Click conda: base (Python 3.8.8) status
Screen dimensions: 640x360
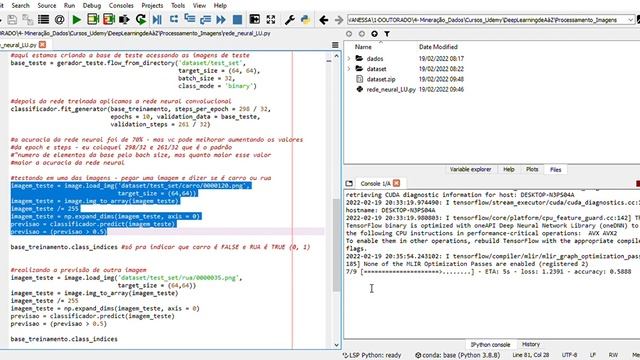click(457, 355)
